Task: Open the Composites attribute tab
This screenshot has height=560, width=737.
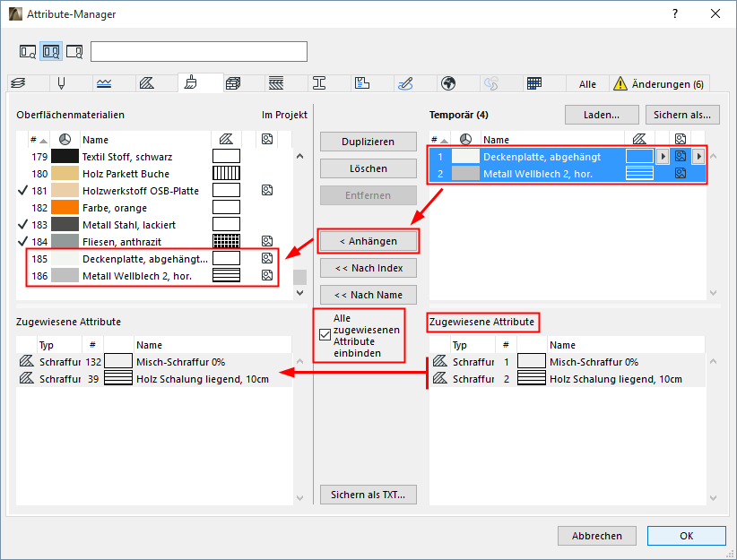Action: [x=276, y=83]
